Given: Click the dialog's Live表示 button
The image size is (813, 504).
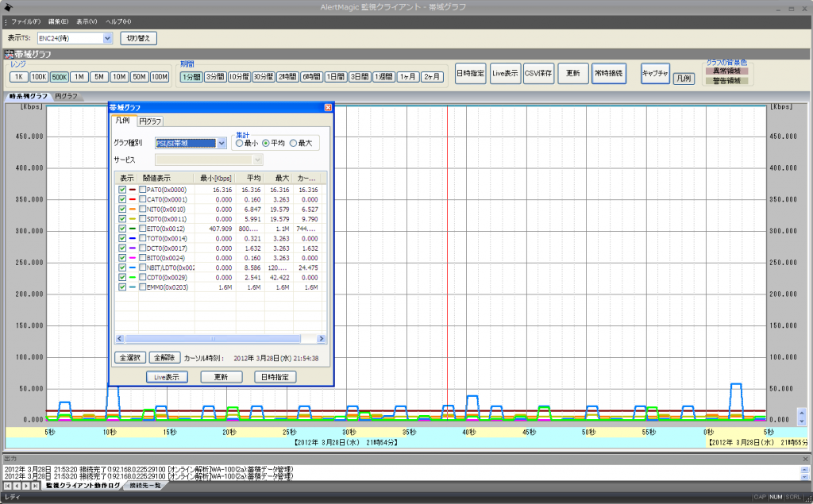Looking at the screenshot, I should tap(167, 377).
